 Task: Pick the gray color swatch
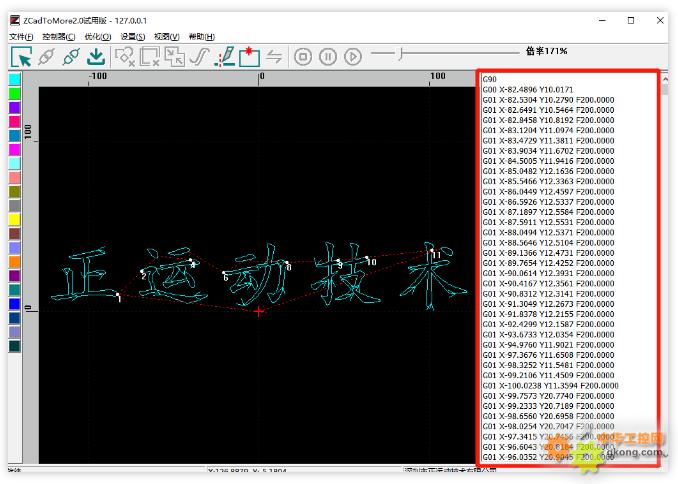click(x=15, y=205)
